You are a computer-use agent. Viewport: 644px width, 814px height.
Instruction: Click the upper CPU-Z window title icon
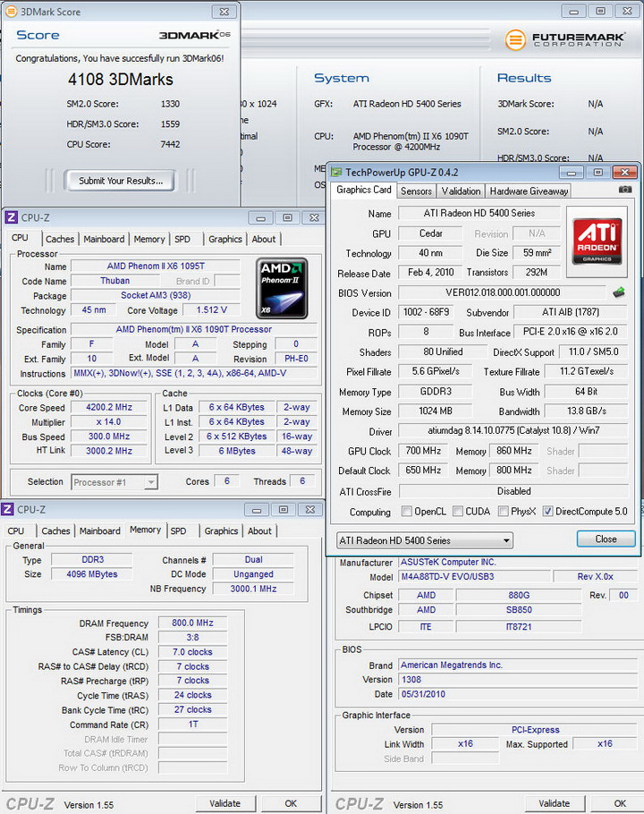tap(11, 217)
